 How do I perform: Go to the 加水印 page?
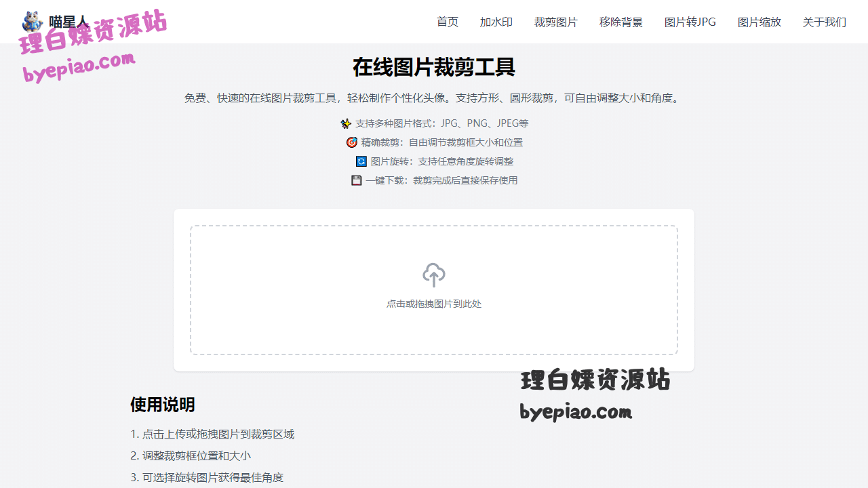(x=496, y=22)
